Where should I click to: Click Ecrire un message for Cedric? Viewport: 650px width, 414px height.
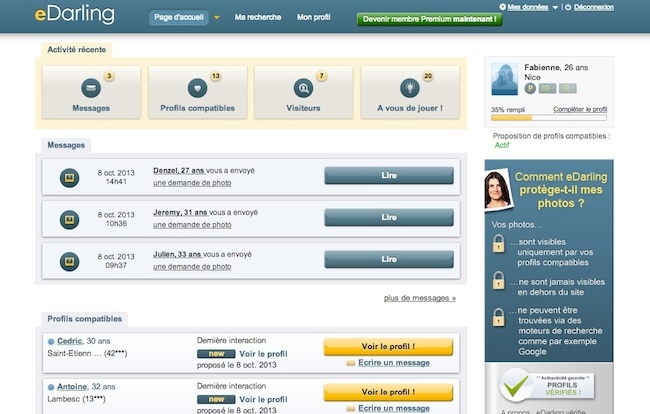click(x=394, y=363)
